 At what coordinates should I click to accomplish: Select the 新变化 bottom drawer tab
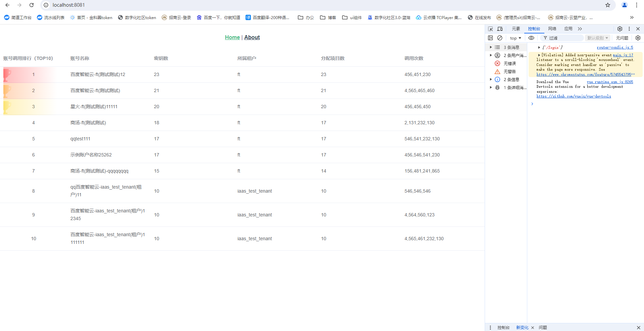pyautogui.click(x=522, y=327)
